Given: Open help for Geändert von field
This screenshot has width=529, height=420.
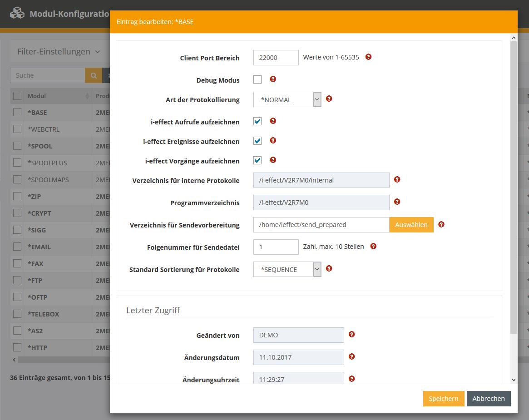Looking at the screenshot, I should pos(351,335).
